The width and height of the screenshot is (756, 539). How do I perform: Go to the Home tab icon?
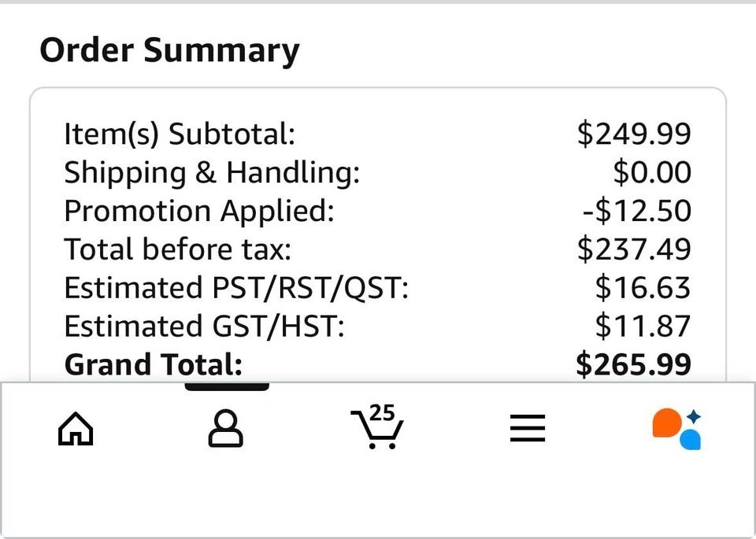[x=76, y=430]
